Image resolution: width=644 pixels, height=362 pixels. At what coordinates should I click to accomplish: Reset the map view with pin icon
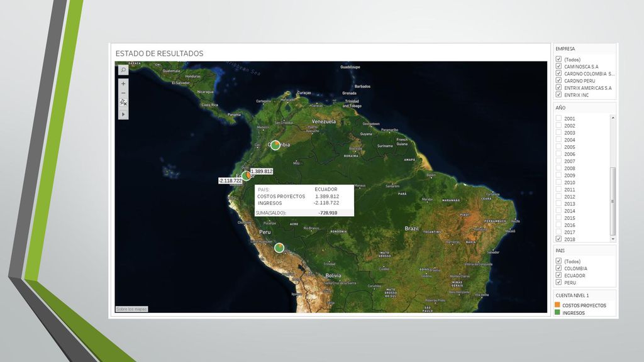(123, 102)
